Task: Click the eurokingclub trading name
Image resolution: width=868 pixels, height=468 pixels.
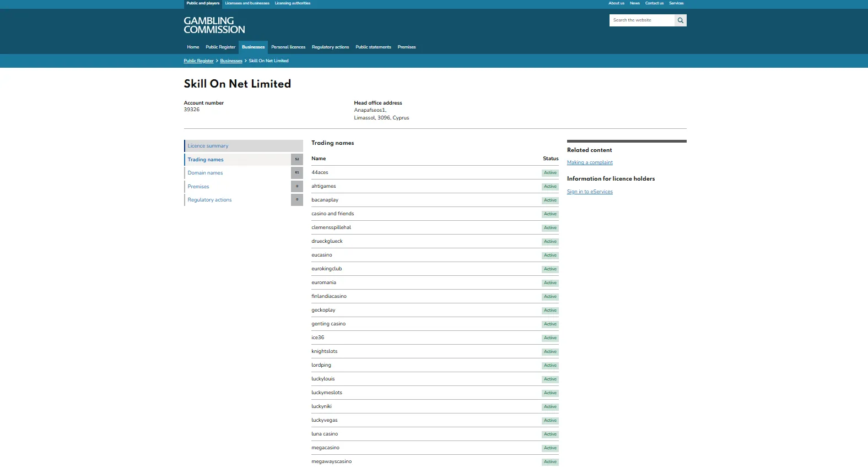Action: (x=326, y=269)
